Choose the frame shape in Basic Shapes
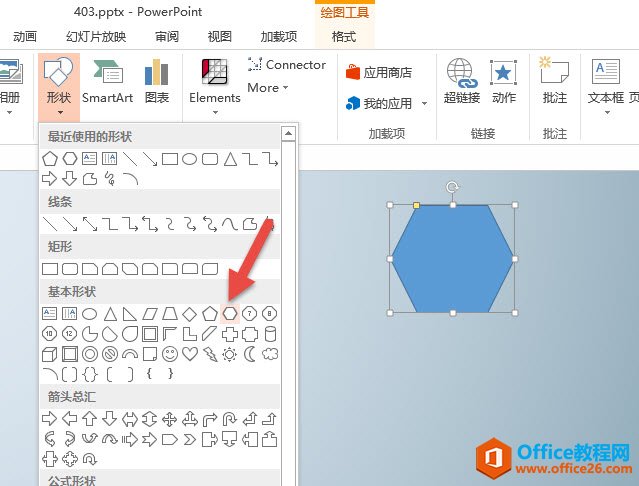This screenshot has width=639, height=486. pos(150,334)
